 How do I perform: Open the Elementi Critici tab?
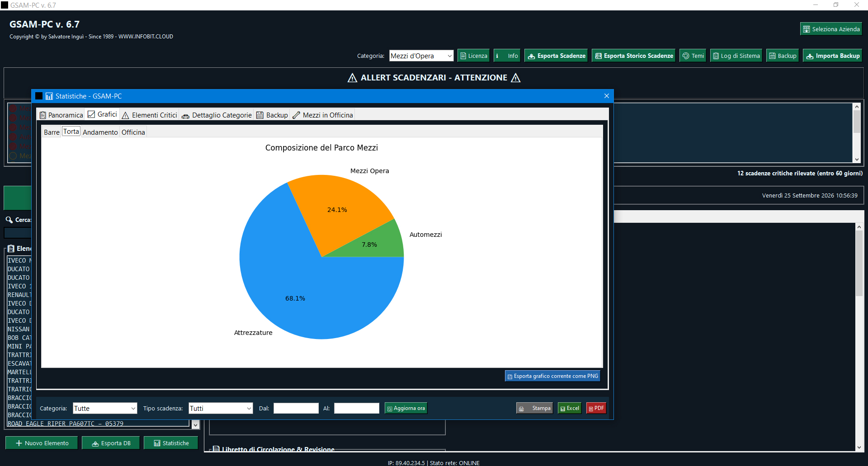(x=149, y=115)
